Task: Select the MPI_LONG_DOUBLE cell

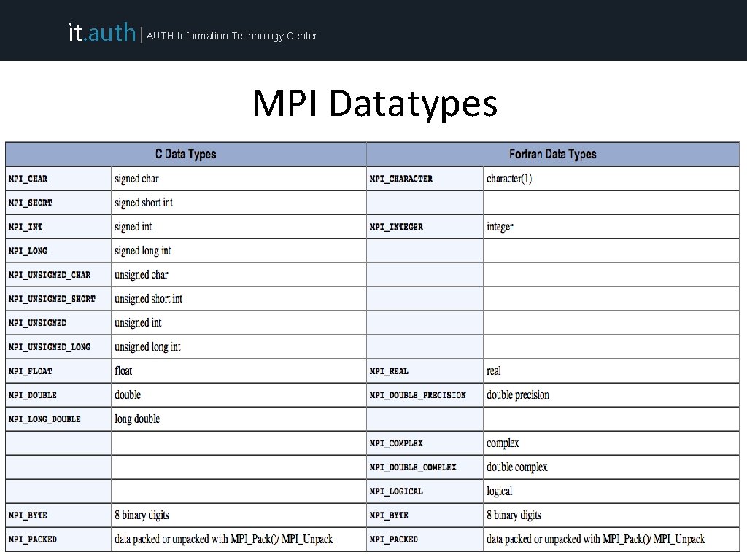Action: coord(58,419)
